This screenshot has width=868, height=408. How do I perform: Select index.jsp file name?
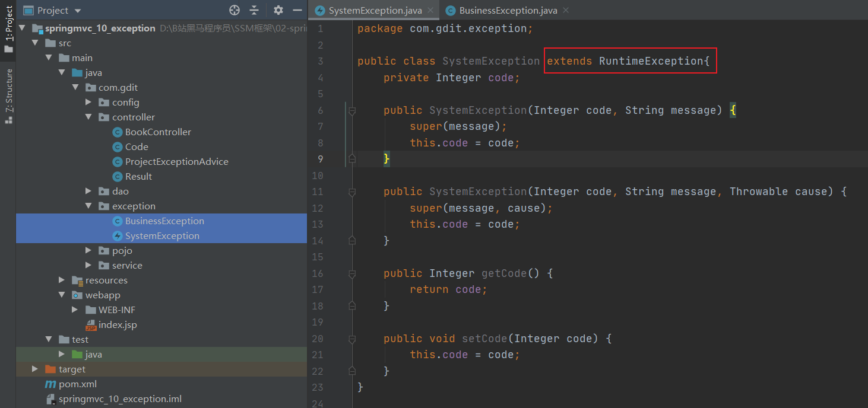coord(118,324)
